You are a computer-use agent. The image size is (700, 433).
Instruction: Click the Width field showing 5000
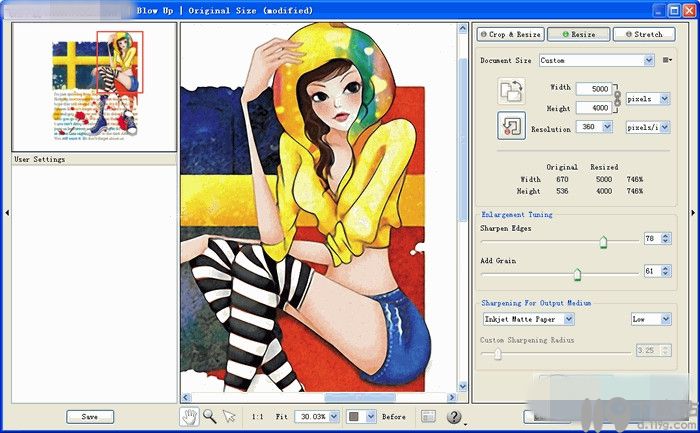click(594, 89)
